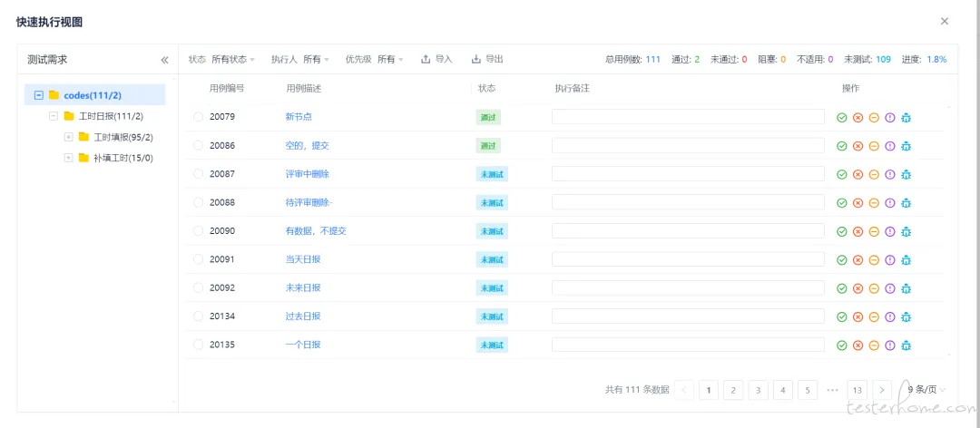Mark case 20087 as blocked with orange minus

875,174
